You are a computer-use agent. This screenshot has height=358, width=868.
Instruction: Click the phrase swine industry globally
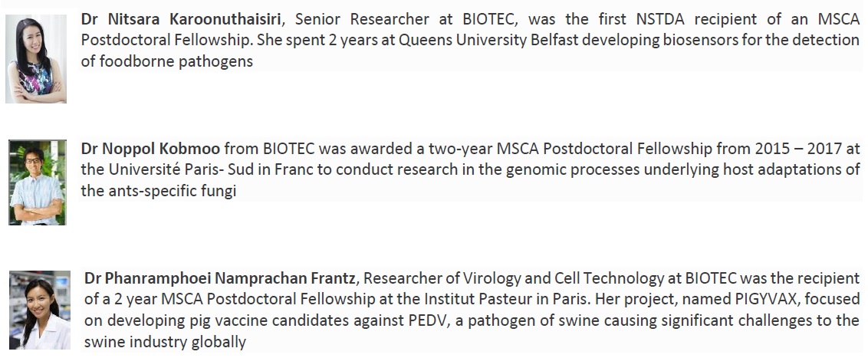pyautogui.click(x=165, y=342)
